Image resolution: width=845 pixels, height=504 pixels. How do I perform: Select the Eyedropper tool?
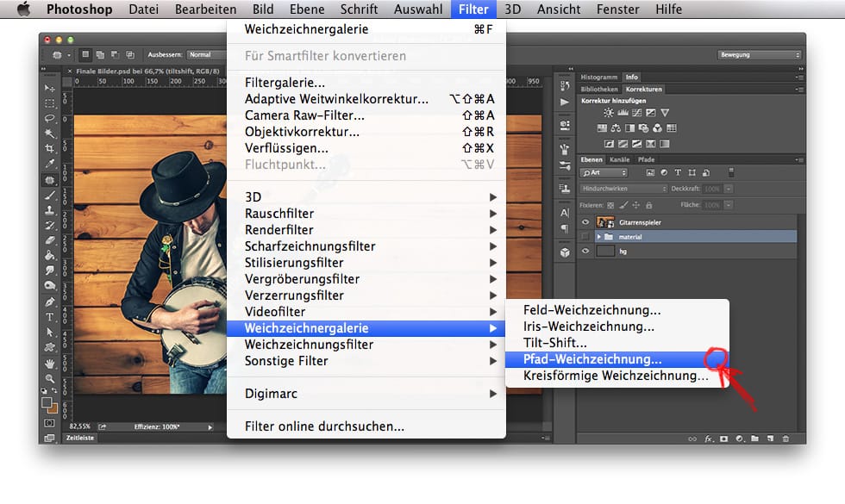50,163
